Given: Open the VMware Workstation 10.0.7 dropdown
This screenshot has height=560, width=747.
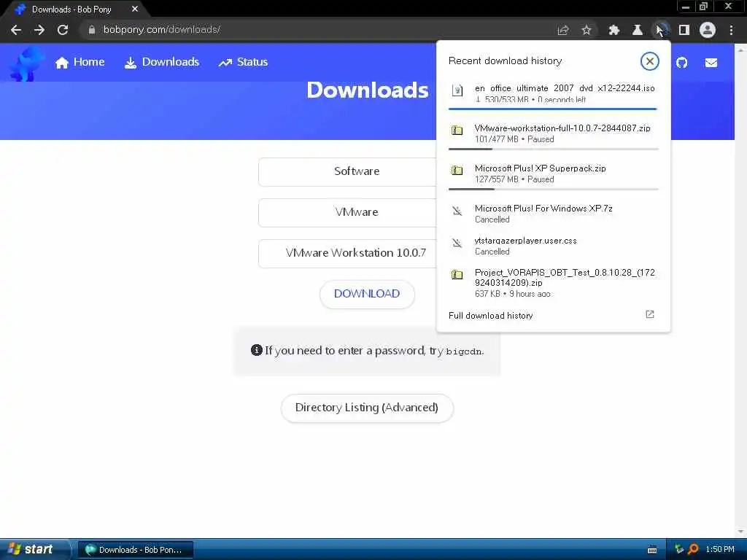Looking at the screenshot, I should click(347, 253).
